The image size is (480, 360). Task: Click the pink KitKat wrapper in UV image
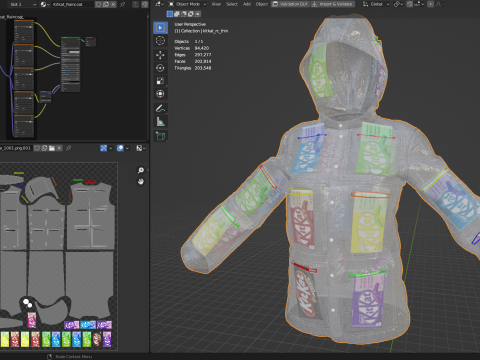tap(32, 320)
